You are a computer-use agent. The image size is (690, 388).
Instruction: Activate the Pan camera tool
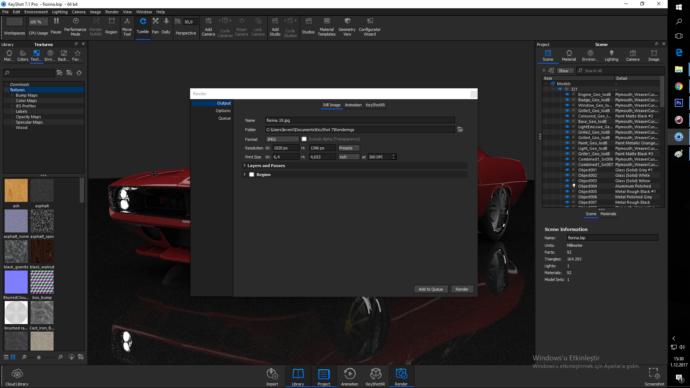(x=155, y=26)
